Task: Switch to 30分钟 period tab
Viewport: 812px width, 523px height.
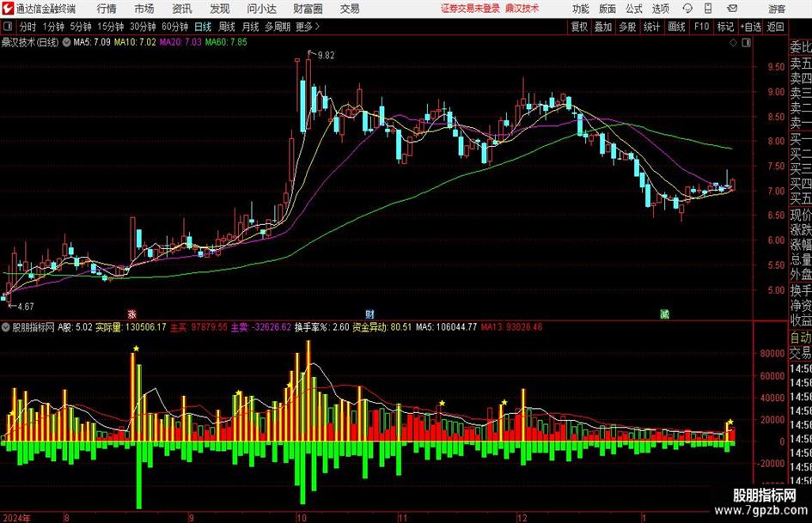Action: click(143, 27)
